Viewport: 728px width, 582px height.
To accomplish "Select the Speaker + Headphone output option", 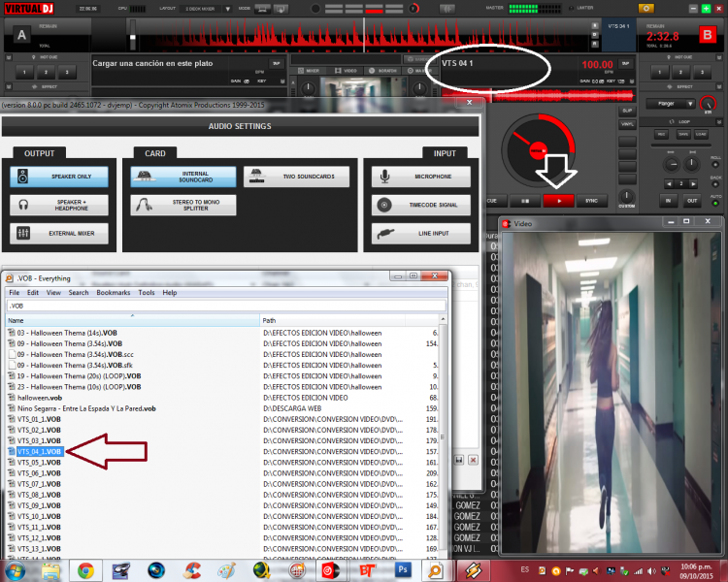I will tap(59, 205).
